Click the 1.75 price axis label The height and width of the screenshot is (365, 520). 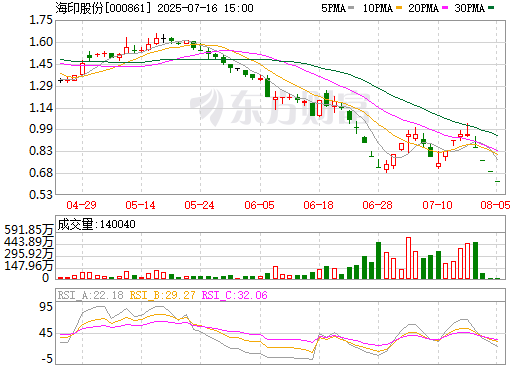click(41, 20)
